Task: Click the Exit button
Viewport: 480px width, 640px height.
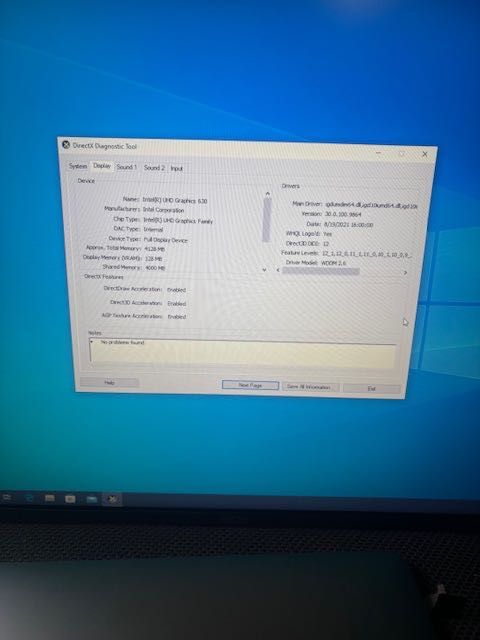Action: point(371,389)
